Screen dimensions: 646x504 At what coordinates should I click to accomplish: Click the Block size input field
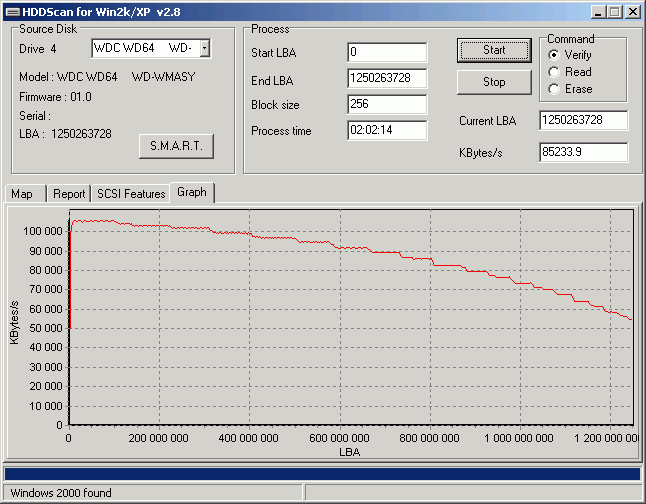[x=387, y=104]
